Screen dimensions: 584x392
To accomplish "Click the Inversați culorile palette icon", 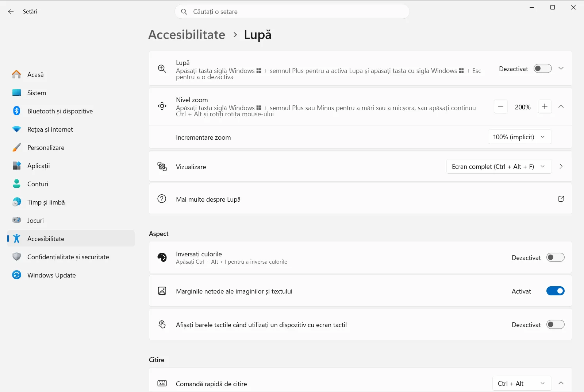I will [x=162, y=257].
